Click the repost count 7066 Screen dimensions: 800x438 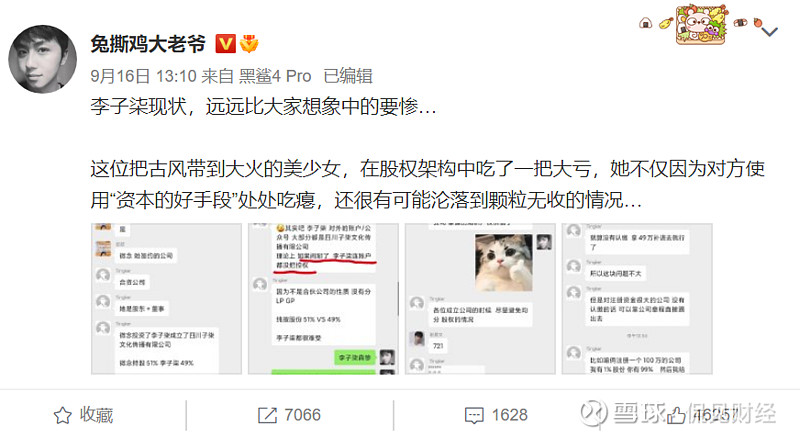tap(303, 415)
